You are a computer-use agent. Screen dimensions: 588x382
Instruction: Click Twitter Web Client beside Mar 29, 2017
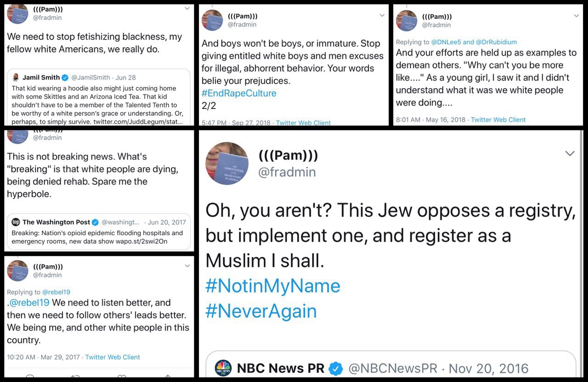(113, 357)
